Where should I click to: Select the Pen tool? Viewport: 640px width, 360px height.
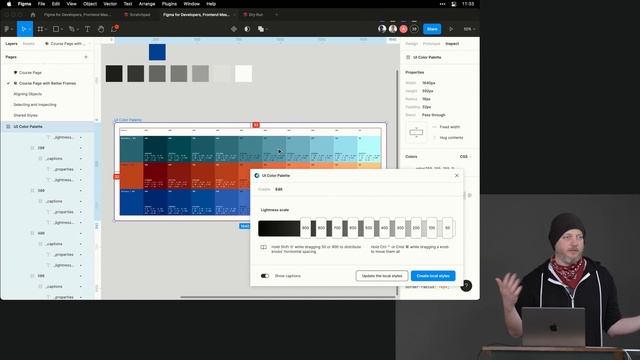click(71, 29)
